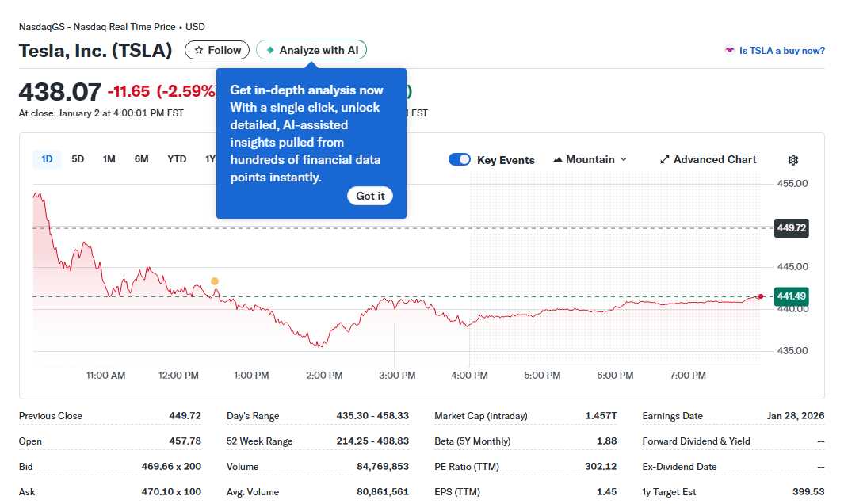The width and height of the screenshot is (844, 504).
Task: Click the 449.72 previous close label
Action: [x=791, y=228]
